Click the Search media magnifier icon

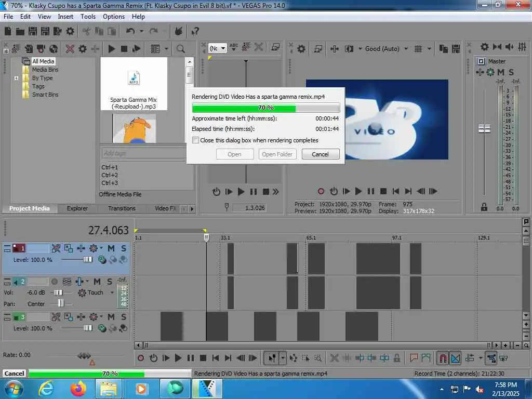(x=180, y=49)
